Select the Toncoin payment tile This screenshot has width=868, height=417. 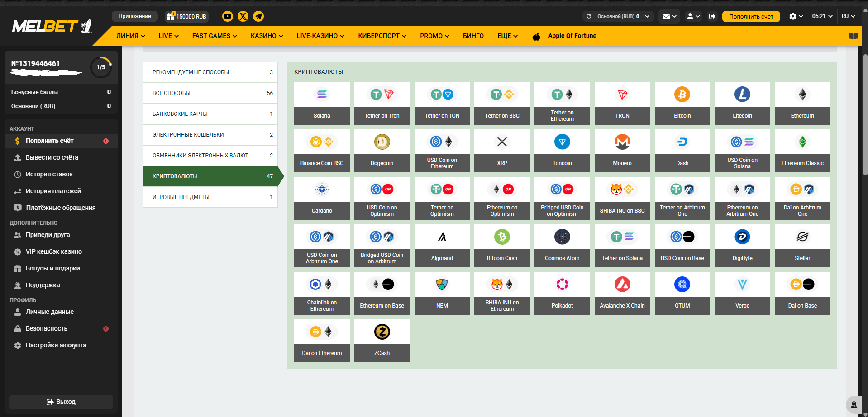(x=562, y=151)
